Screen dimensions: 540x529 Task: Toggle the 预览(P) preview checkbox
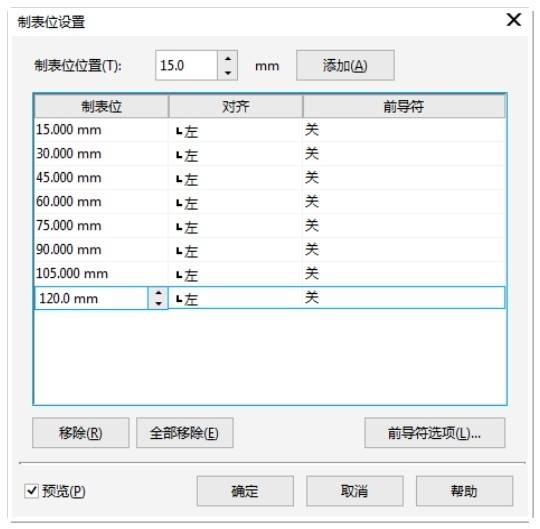click(31, 490)
